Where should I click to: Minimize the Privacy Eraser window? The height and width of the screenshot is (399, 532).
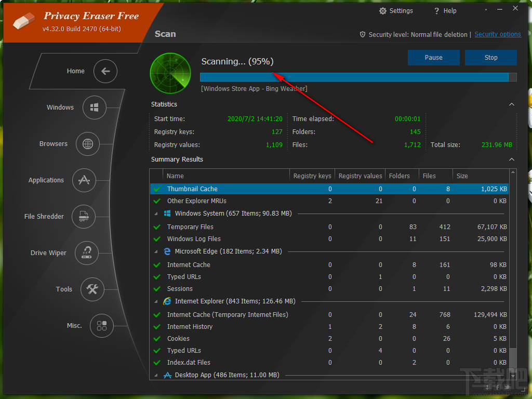click(x=499, y=9)
